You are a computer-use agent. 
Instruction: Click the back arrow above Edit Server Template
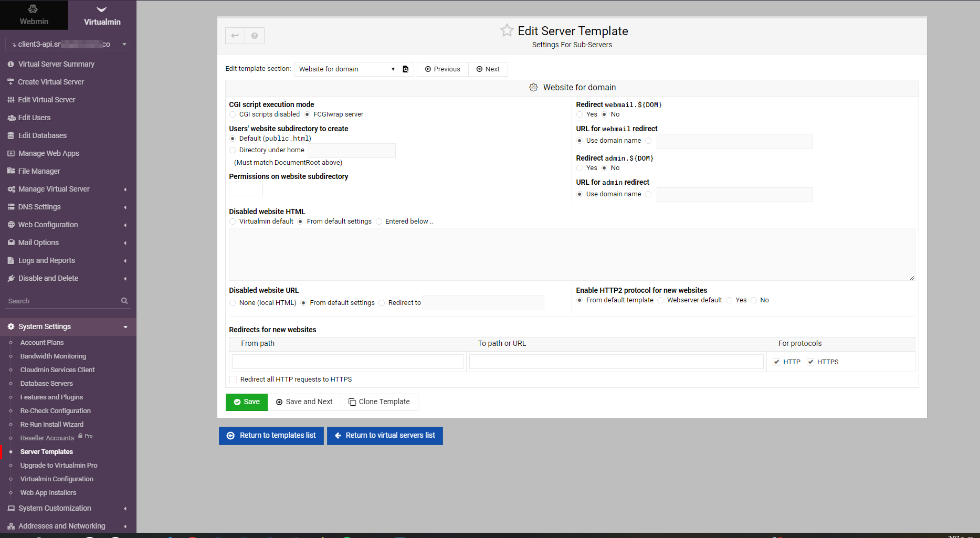(235, 36)
